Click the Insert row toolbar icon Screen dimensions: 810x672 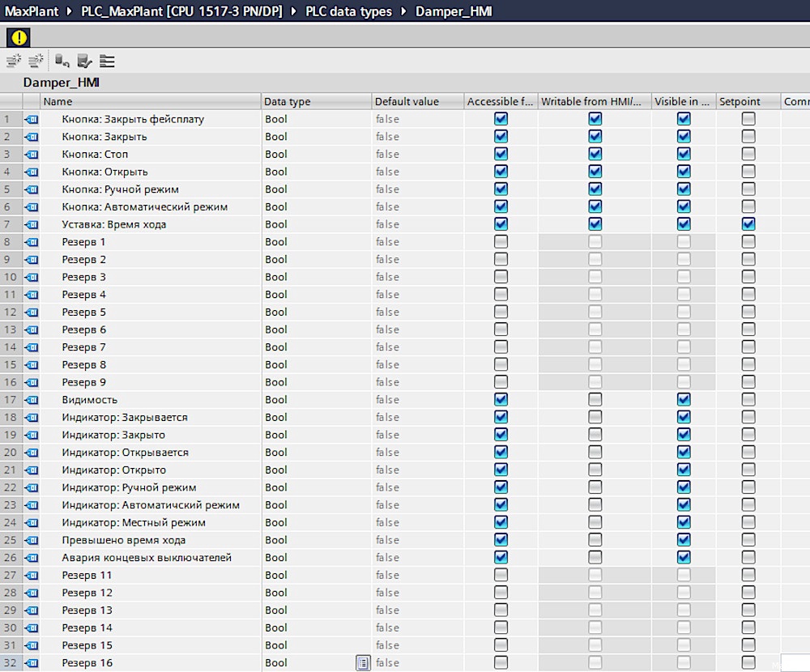pyautogui.click(x=14, y=61)
